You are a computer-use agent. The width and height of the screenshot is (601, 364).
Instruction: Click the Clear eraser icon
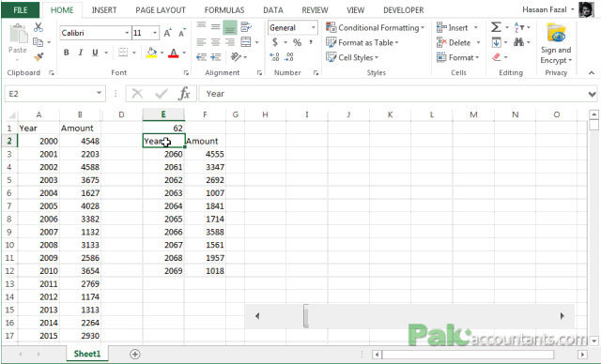[x=497, y=57]
